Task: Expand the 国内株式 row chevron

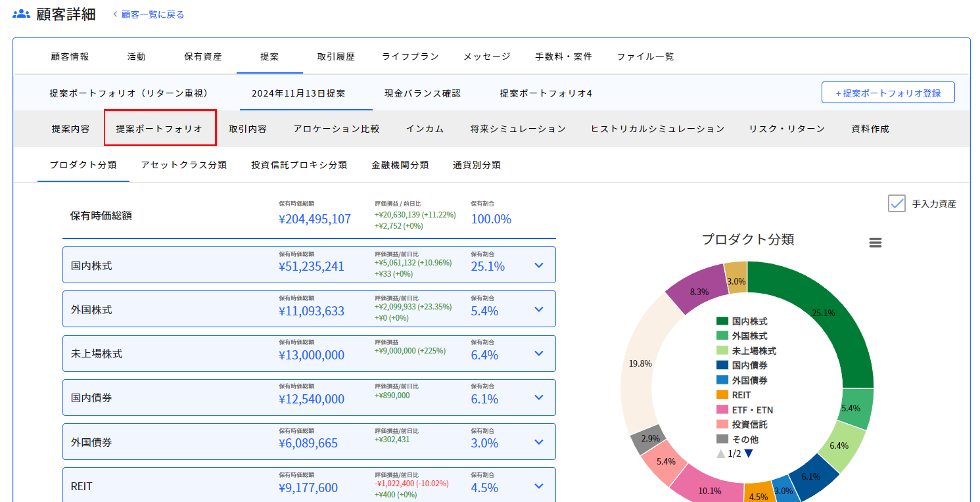Action: (x=539, y=265)
